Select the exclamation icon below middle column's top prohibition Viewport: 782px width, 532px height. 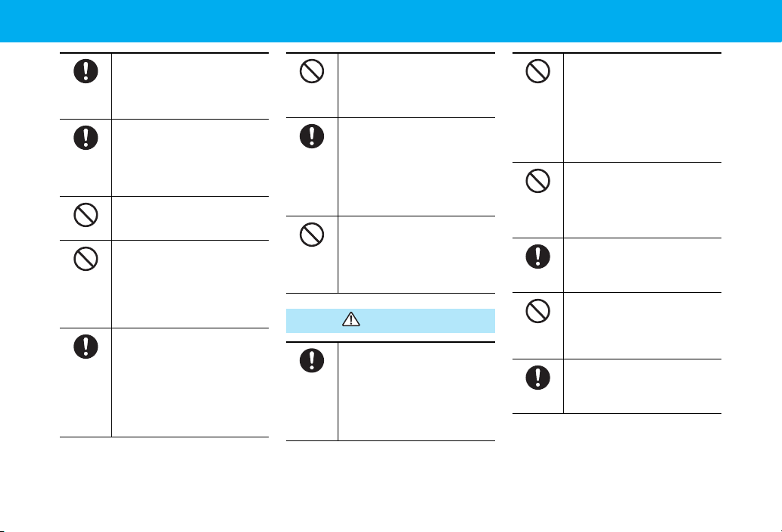click(312, 136)
